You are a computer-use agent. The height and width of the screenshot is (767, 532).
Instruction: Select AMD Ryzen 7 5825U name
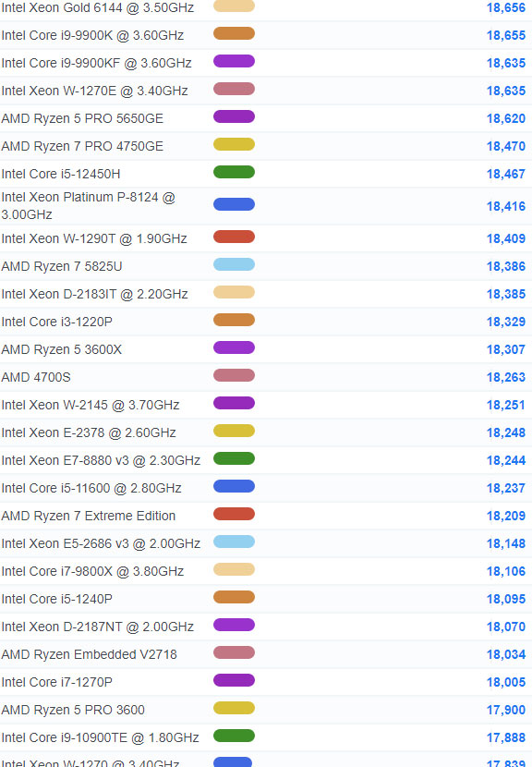(x=62, y=266)
